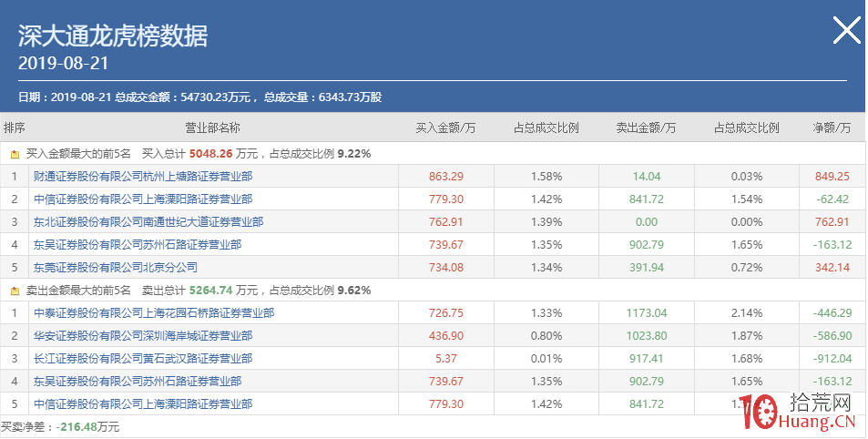868x439 pixels.
Task: Open 华安证券深圳海岸城证券营业部 link
Action: click(143, 336)
